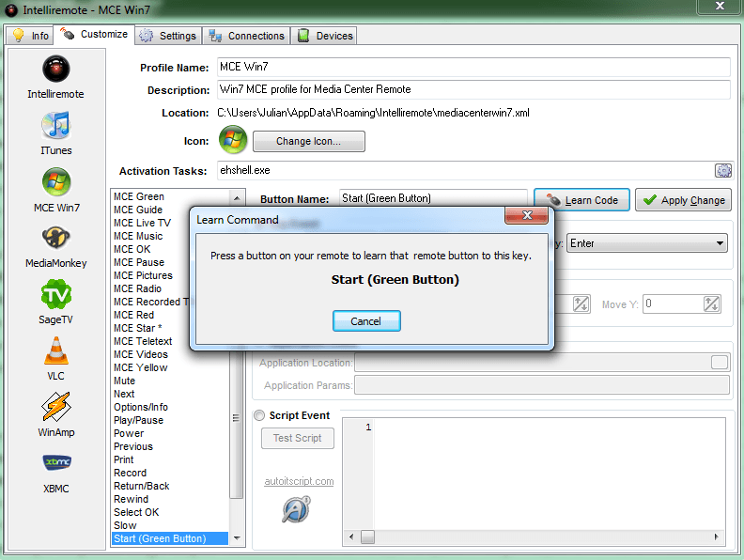744x560 pixels.
Task: Select the MCE Win7 profile icon
Action: 56,181
